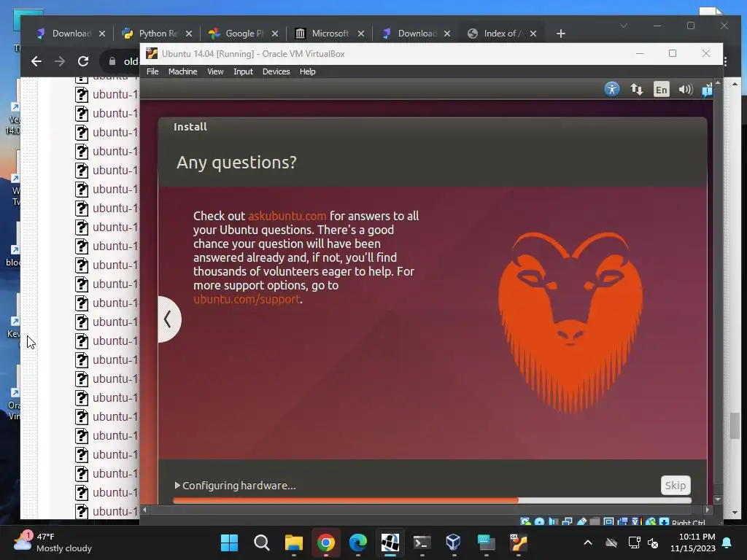Open Ubuntu sound volume indicator

(686, 89)
